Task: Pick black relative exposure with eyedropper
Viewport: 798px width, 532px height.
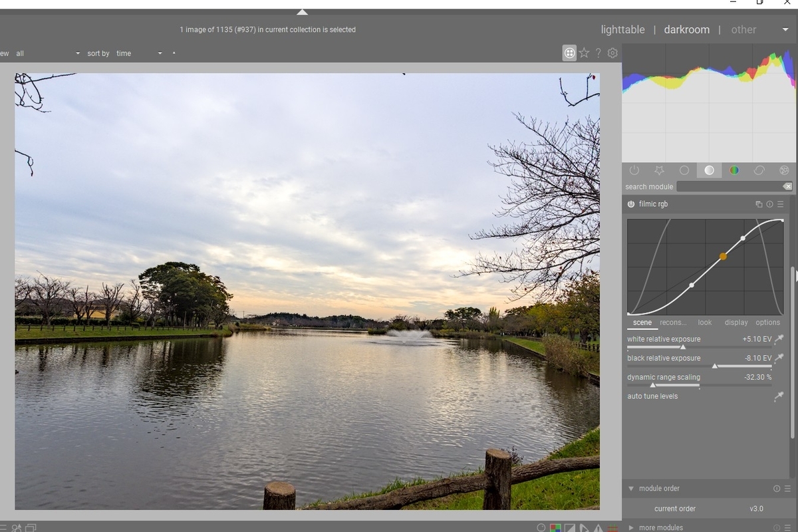Action: coord(779,358)
